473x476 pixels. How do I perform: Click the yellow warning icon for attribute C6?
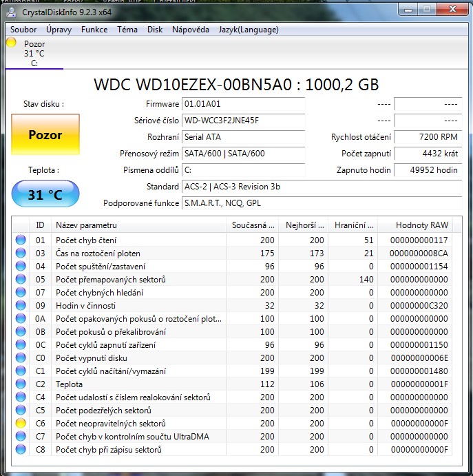[x=21, y=424]
